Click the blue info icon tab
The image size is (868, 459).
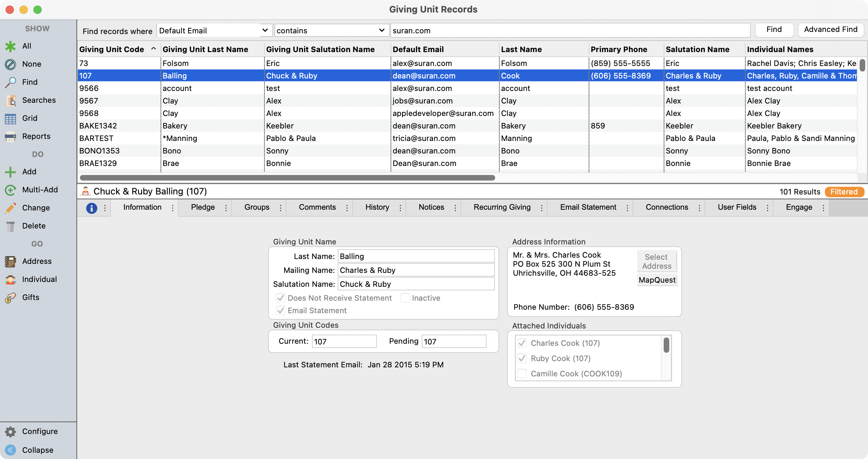pyautogui.click(x=91, y=208)
